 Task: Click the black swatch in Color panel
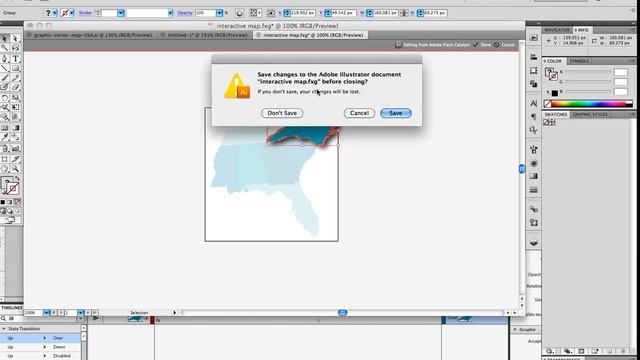tap(555, 93)
